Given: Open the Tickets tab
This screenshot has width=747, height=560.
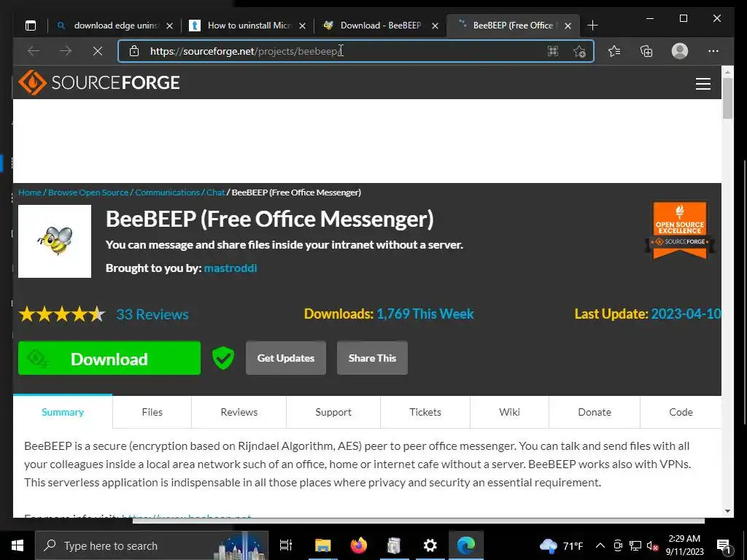Looking at the screenshot, I should click(425, 412).
